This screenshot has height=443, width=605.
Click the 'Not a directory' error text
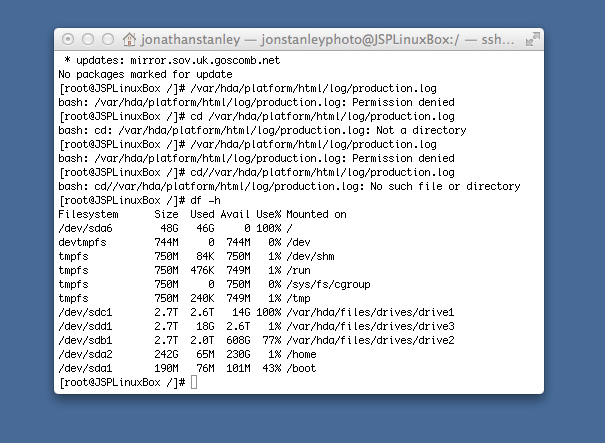(x=421, y=130)
